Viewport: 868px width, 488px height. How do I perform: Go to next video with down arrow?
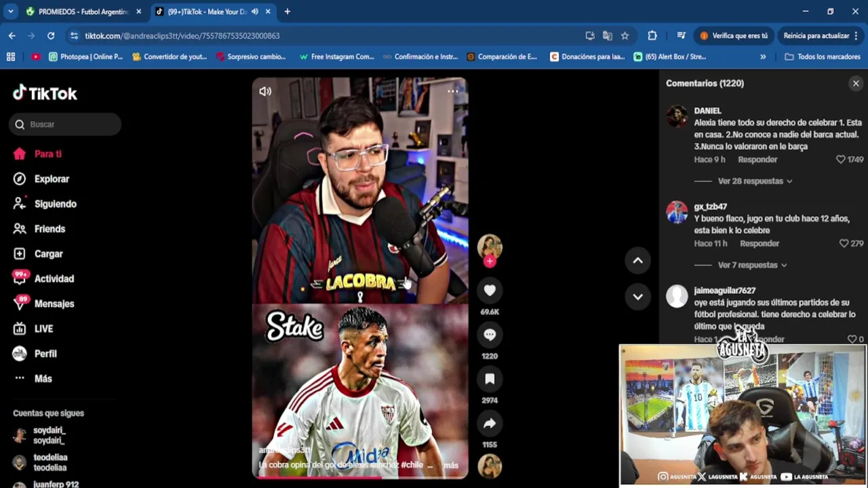click(x=637, y=296)
